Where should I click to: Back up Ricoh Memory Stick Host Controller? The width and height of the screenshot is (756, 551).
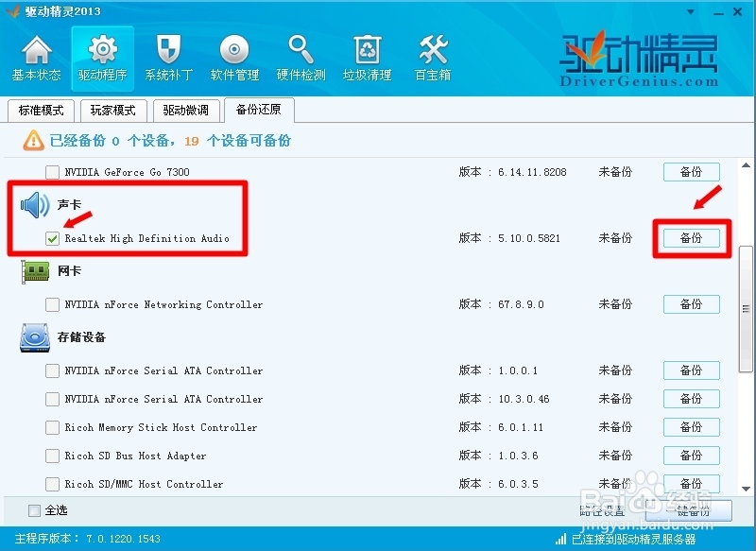click(x=692, y=427)
